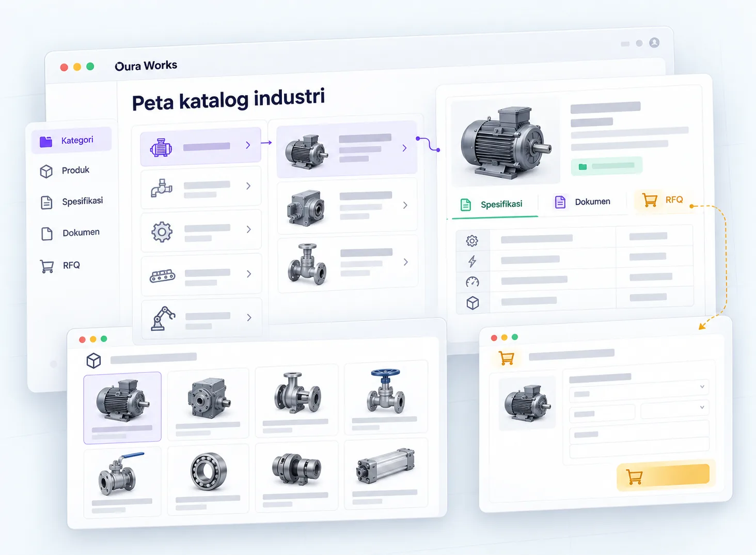Select the conveyor belt category icon

click(x=162, y=276)
